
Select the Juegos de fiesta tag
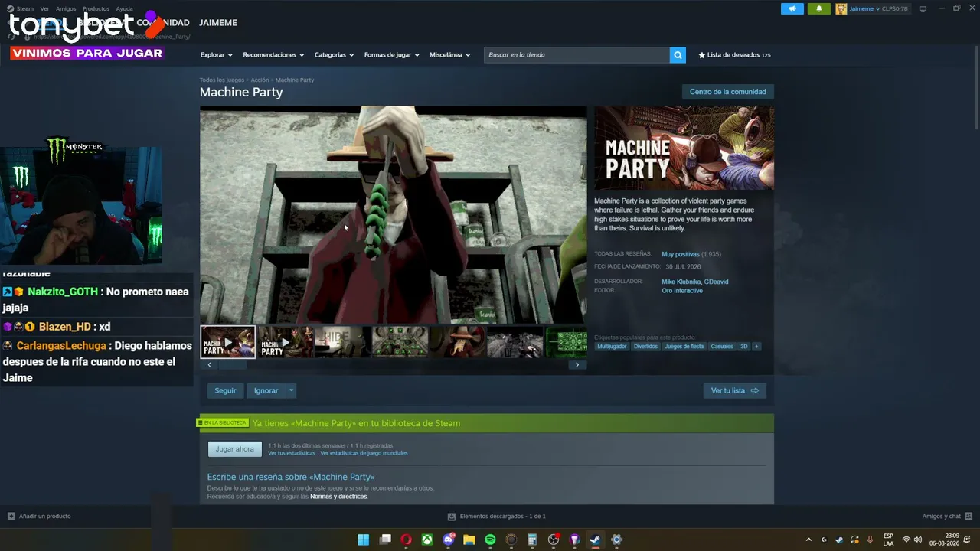tap(684, 347)
